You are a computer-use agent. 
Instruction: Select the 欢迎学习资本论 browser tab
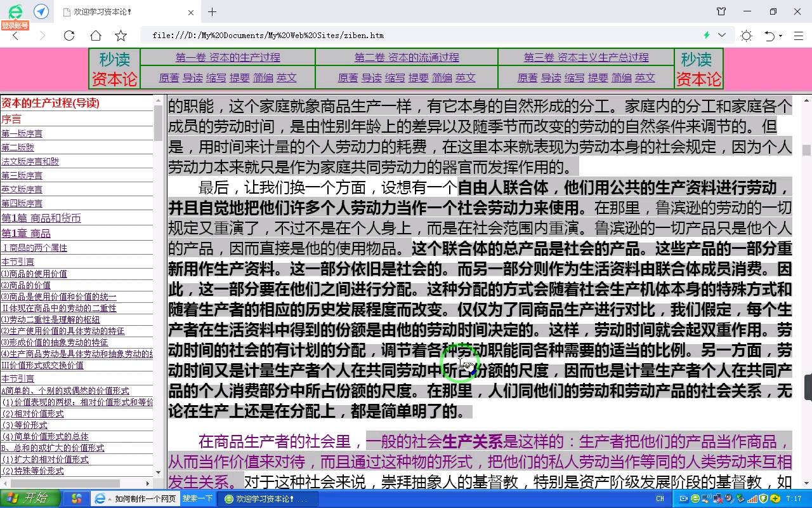(x=126, y=12)
